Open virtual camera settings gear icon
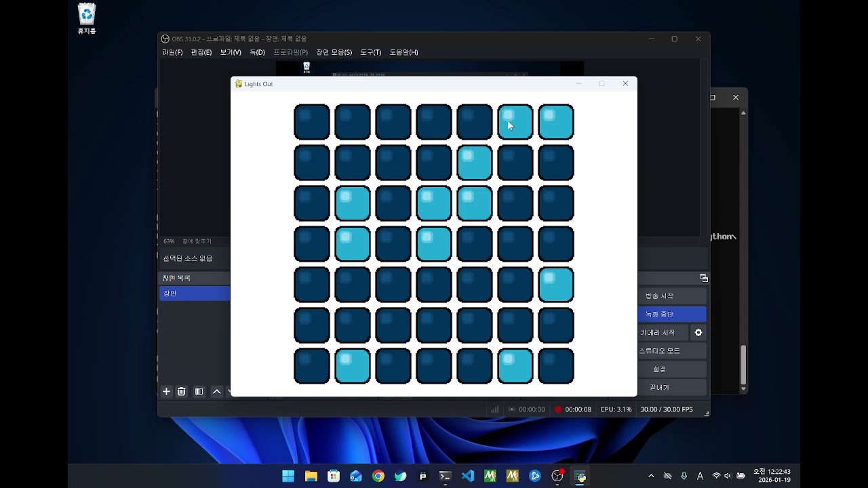 click(698, 333)
